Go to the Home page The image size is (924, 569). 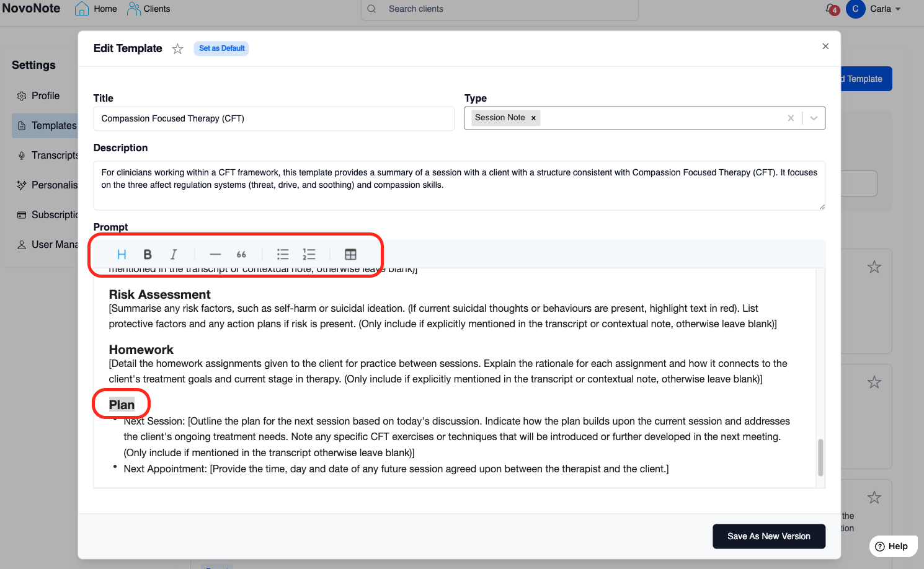click(x=96, y=9)
